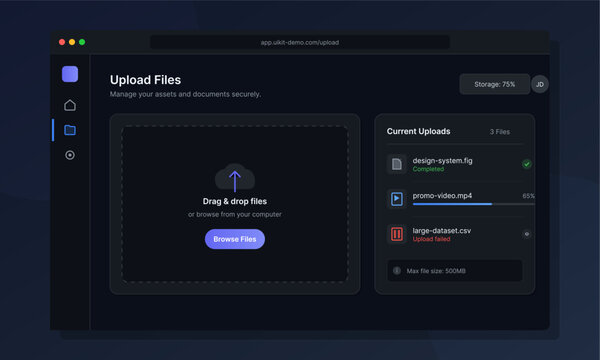This screenshot has height=360, width=600.
Task: Click the promo-video.mp4 upload progress bar
Action: (474, 204)
